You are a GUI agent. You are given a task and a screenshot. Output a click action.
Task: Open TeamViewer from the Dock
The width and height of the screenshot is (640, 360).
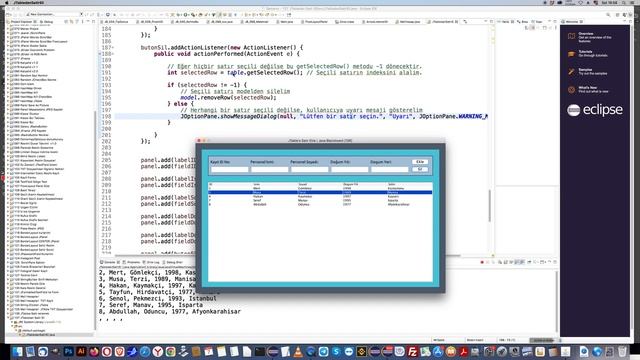point(349,351)
